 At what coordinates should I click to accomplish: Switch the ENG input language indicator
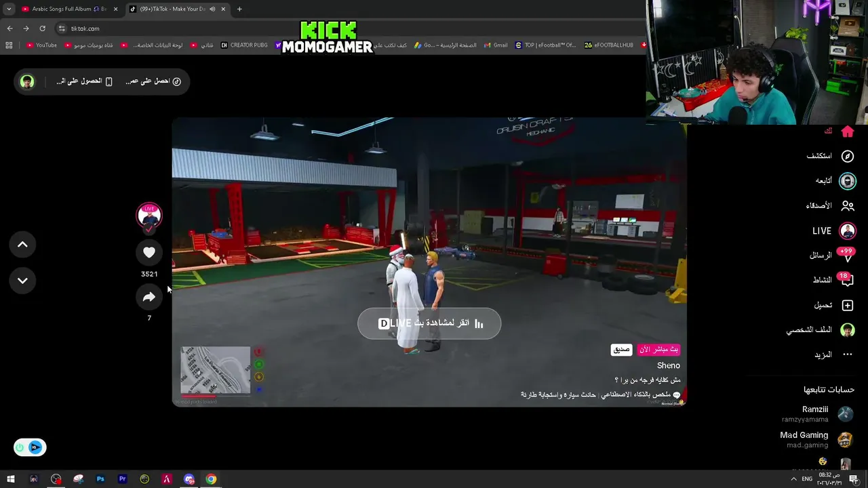[x=808, y=479]
